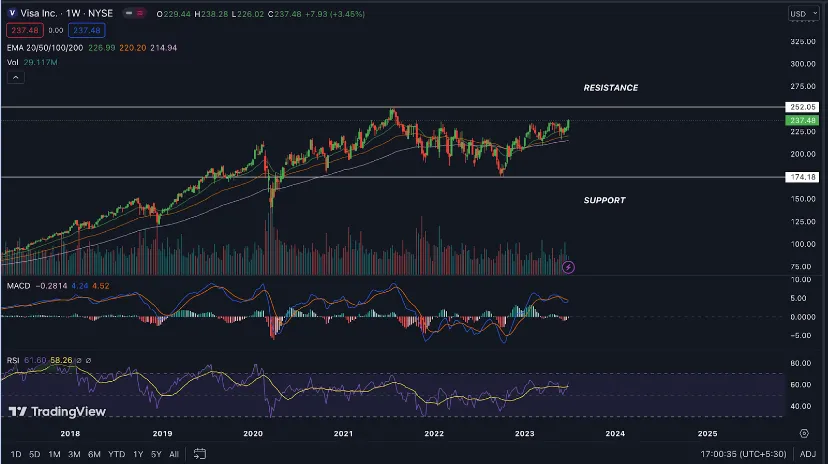Select the 1Y time range

[x=138, y=454]
